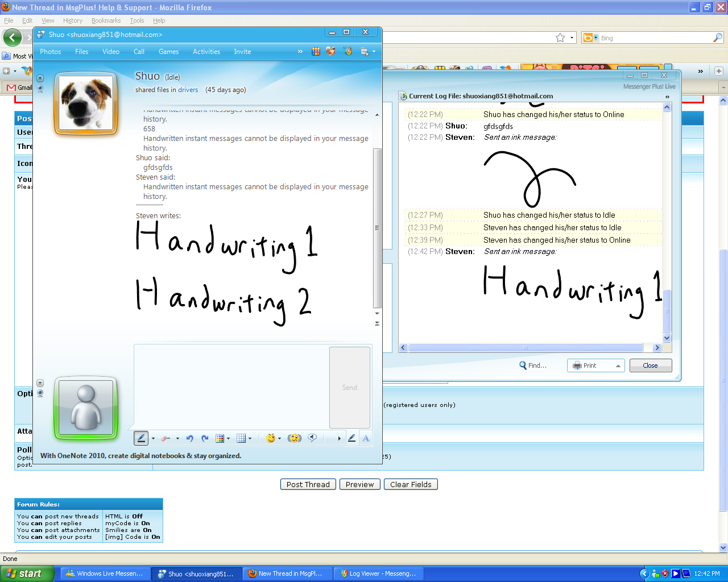Click the colorful blocks icon in Messenger toolbar
Screen dimensions: 728x582
point(316,52)
